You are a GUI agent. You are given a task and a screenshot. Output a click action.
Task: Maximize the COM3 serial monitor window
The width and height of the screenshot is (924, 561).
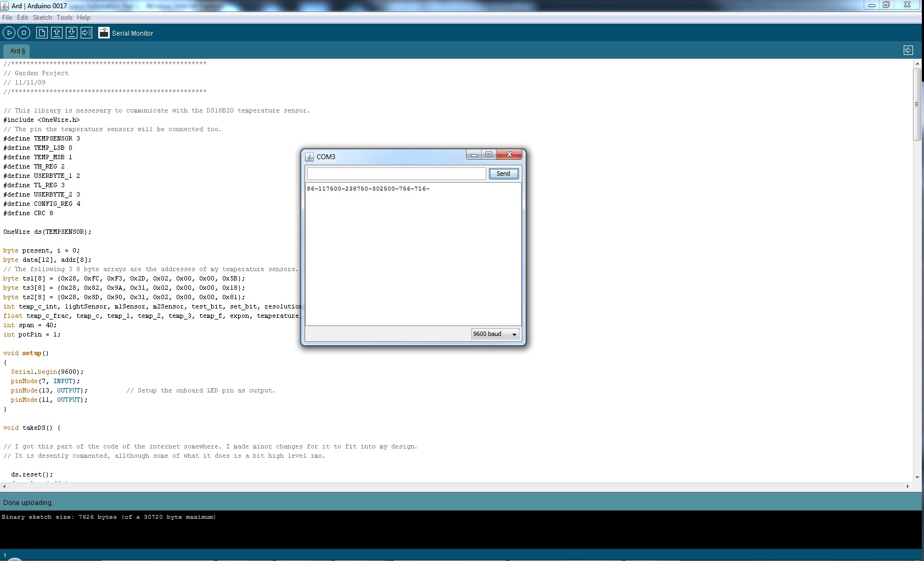tap(488, 155)
